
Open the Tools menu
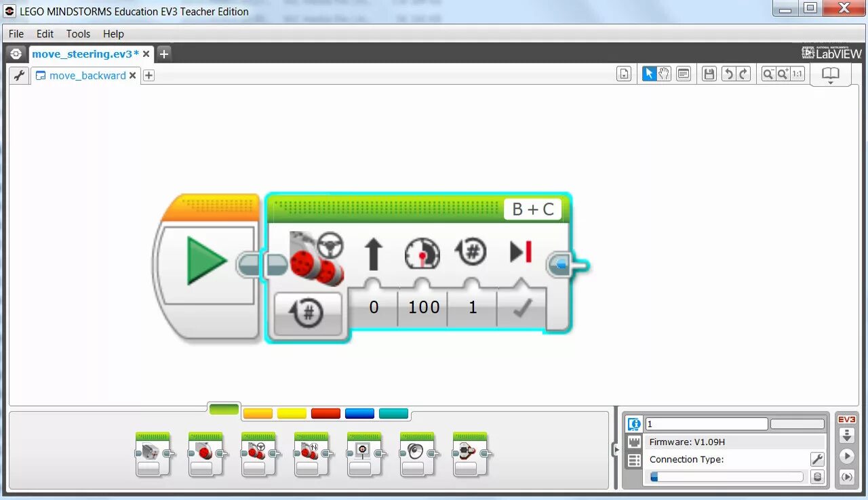click(x=78, y=34)
